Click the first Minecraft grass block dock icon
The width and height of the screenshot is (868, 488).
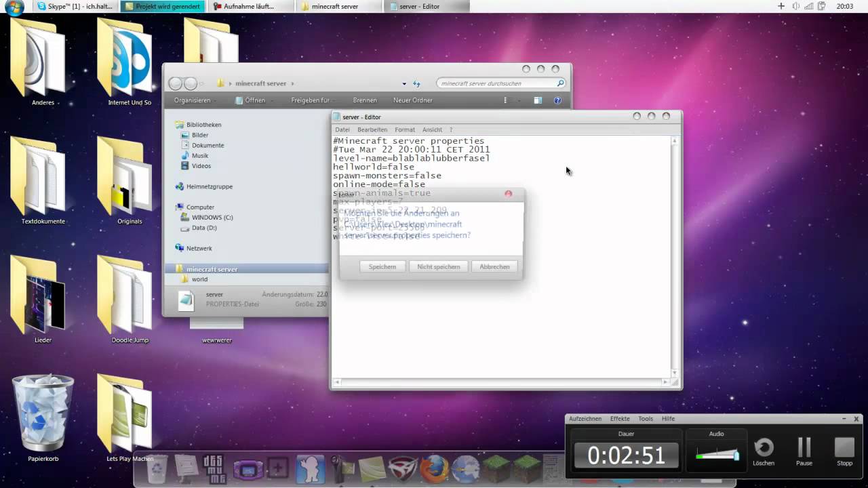(x=496, y=468)
